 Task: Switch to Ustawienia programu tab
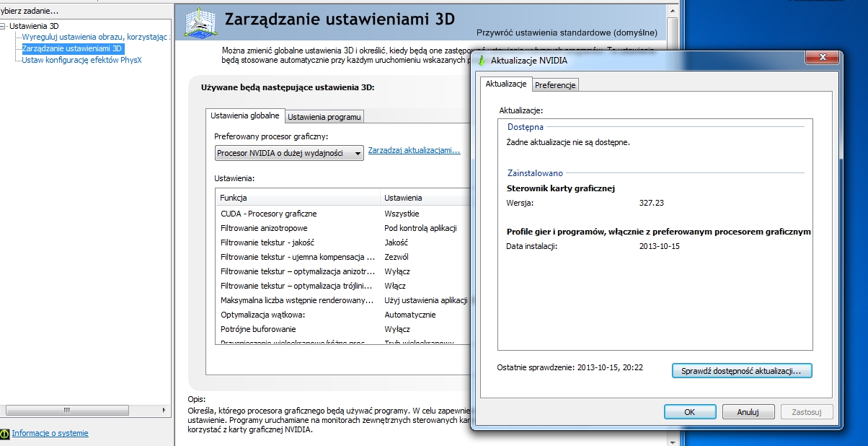[x=324, y=117]
